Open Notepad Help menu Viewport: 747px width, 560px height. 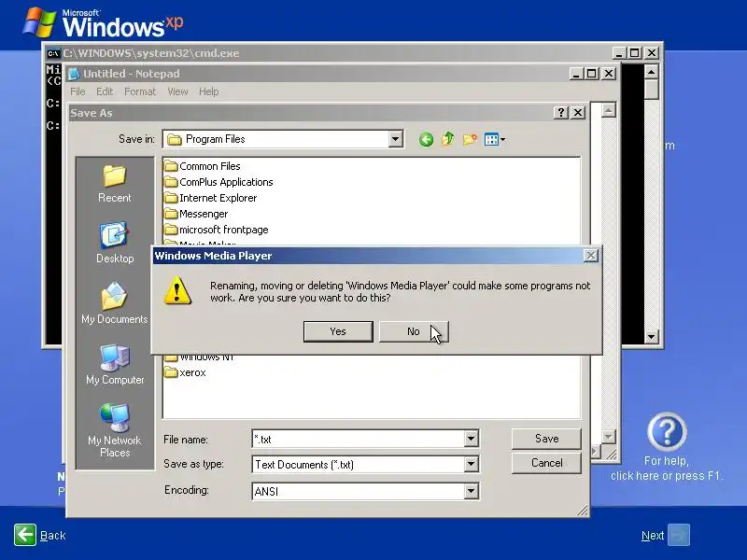208,91
